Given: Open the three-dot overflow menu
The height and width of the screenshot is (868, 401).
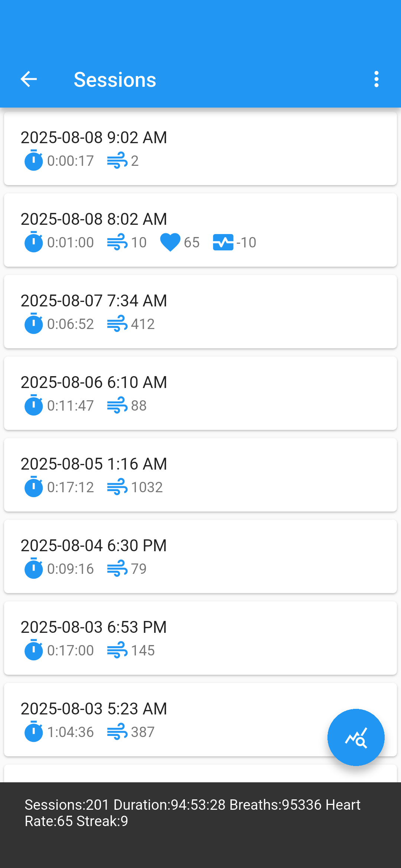Looking at the screenshot, I should click(376, 79).
